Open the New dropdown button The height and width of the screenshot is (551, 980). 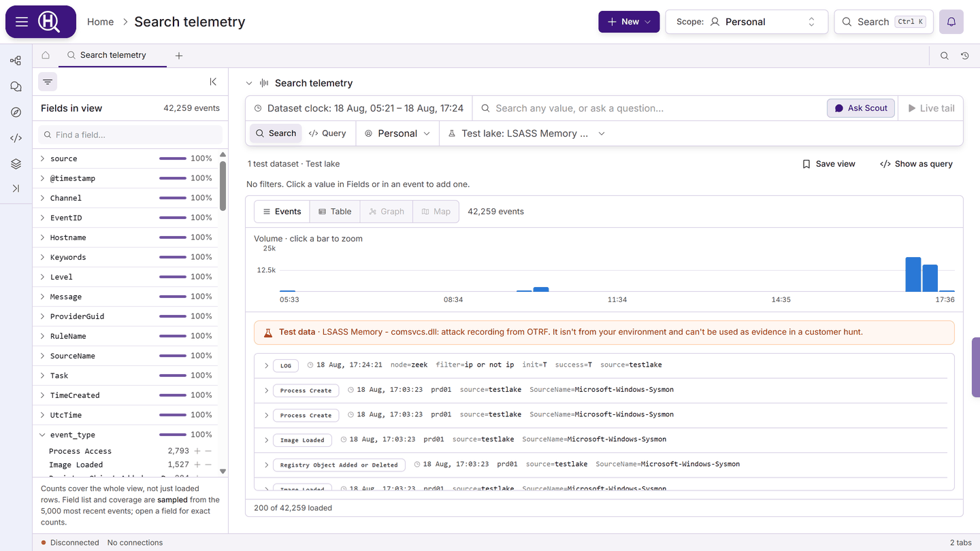629,22
